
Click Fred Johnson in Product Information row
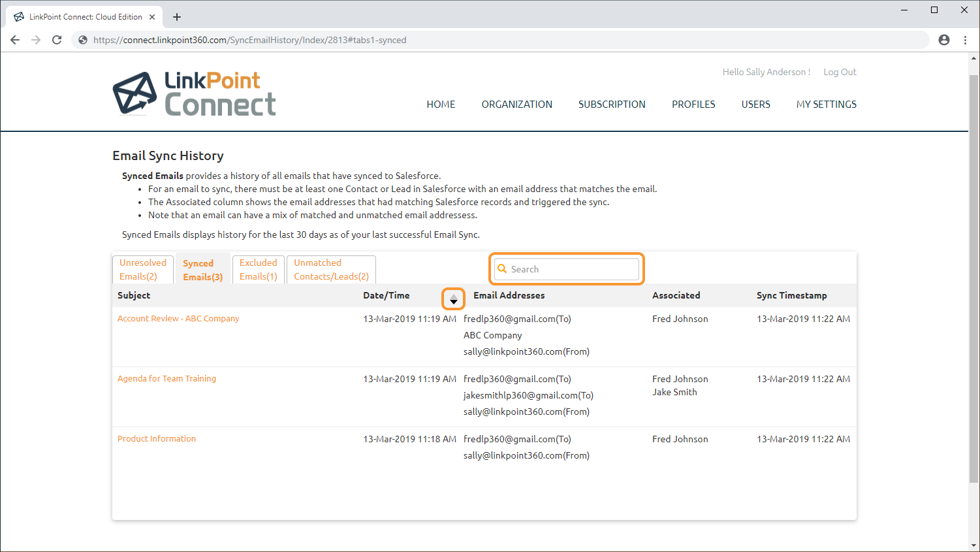[x=680, y=439]
